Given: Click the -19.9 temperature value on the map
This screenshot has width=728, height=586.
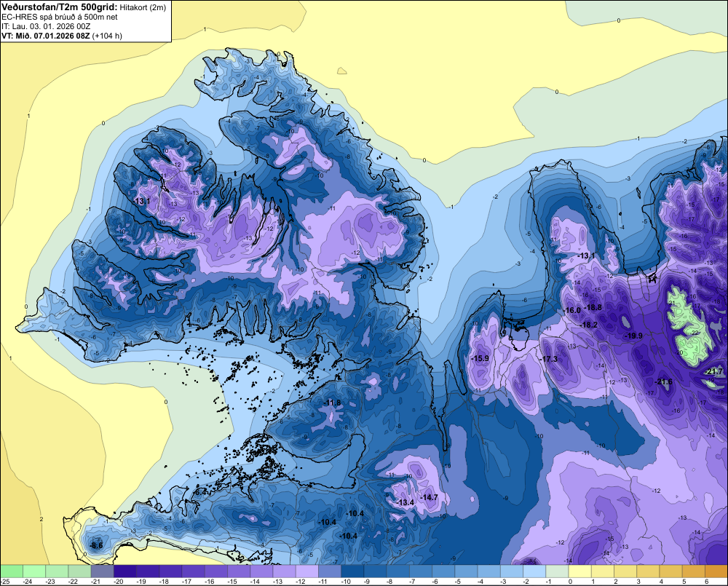Looking at the screenshot, I should (x=634, y=336).
